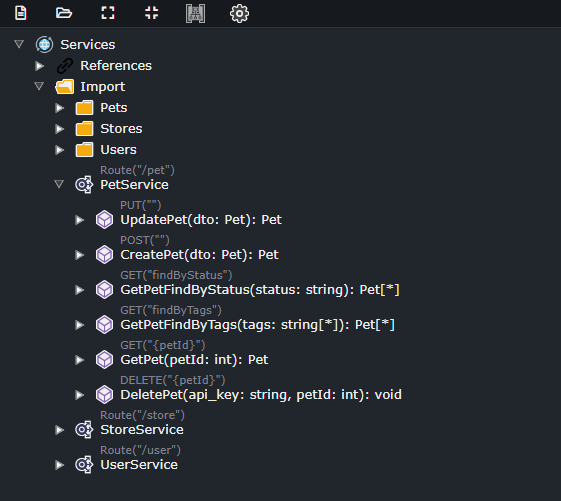Click the toolbar icon left of the gear
The width and height of the screenshot is (561, 501).
click(195, 14)
